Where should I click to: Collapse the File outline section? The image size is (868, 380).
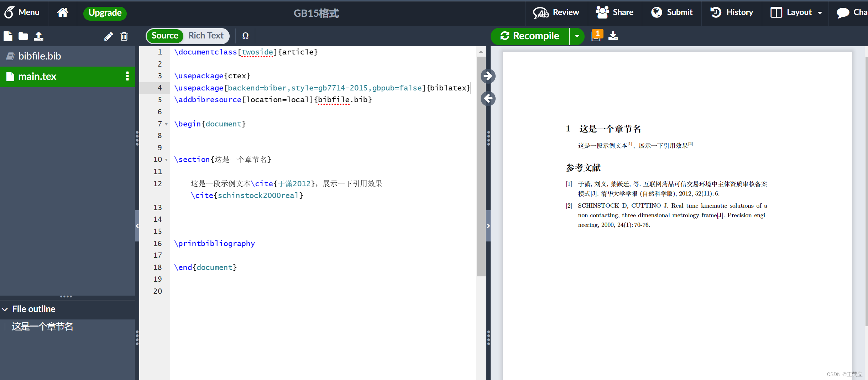tap(5, 309)
